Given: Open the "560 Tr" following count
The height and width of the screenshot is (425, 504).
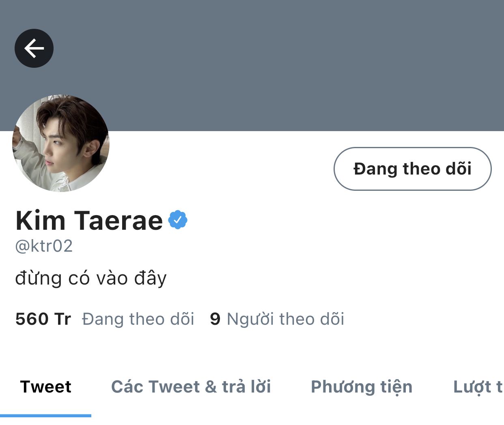Looking at the screenshot, I should coord(43,319).
